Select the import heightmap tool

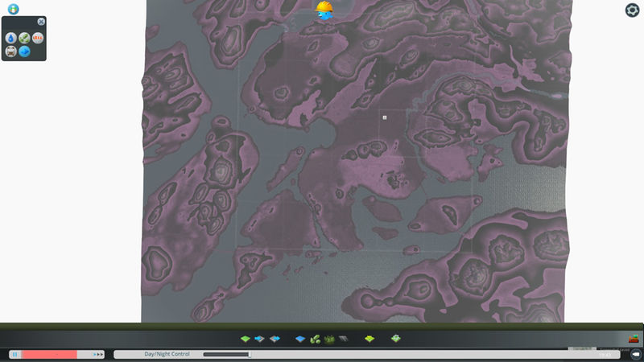[260, 339]
